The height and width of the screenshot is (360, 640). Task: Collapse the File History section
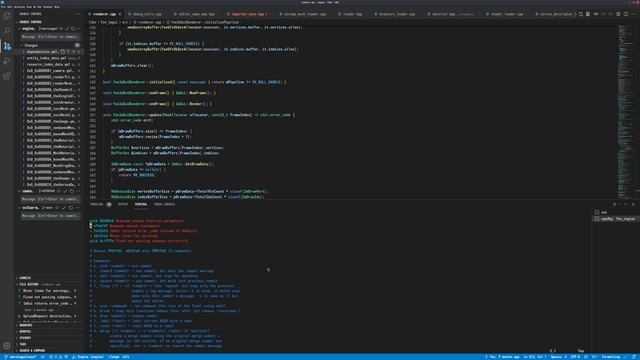pos(29,284)
